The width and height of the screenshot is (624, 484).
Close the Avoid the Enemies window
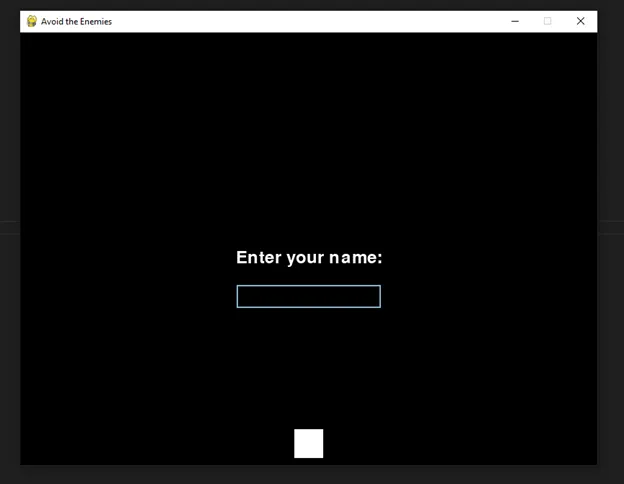coord(581,21)
